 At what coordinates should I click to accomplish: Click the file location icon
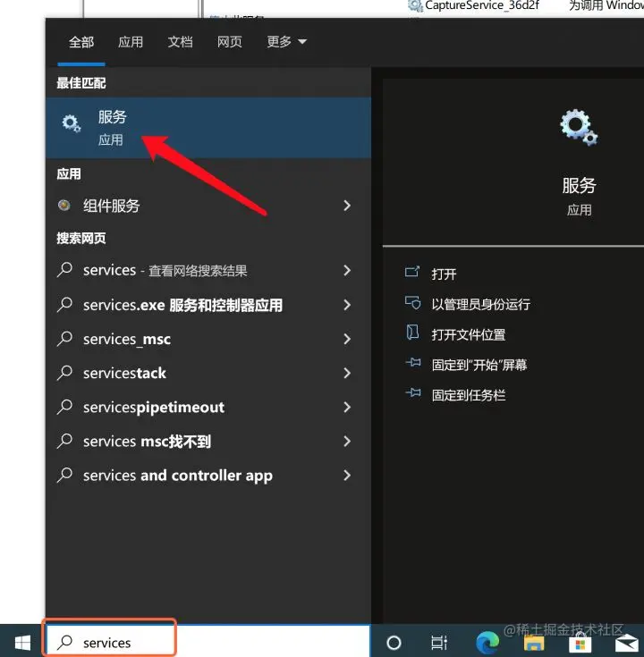pos(412,333)
